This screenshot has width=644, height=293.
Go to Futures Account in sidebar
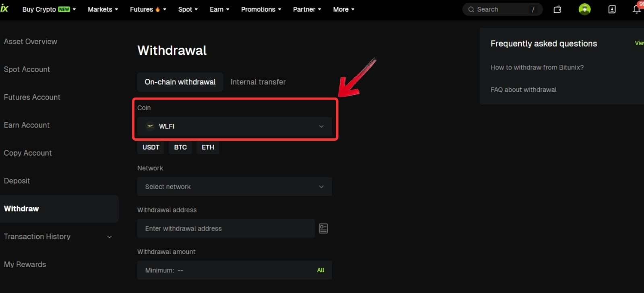point(32,97)
